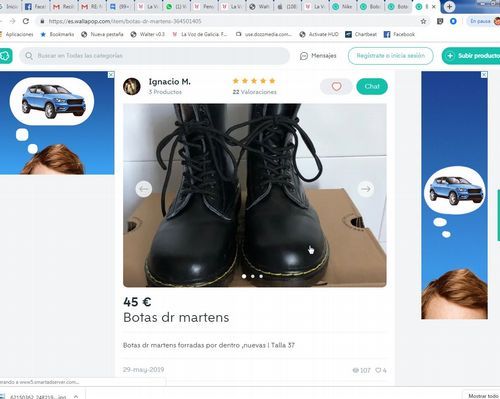
Task: Focus the Buscar en Todas las categorías field
Action: click(x=155, y=56)
